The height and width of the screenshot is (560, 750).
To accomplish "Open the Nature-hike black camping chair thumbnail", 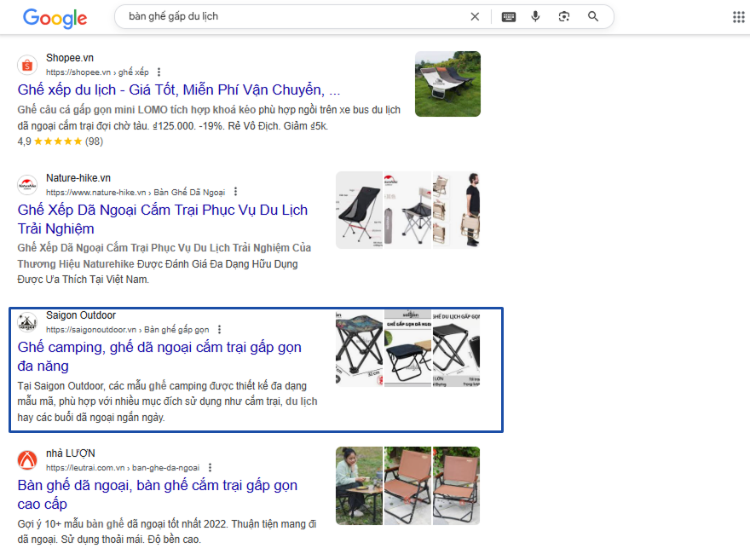I will [x=359, y=211].
